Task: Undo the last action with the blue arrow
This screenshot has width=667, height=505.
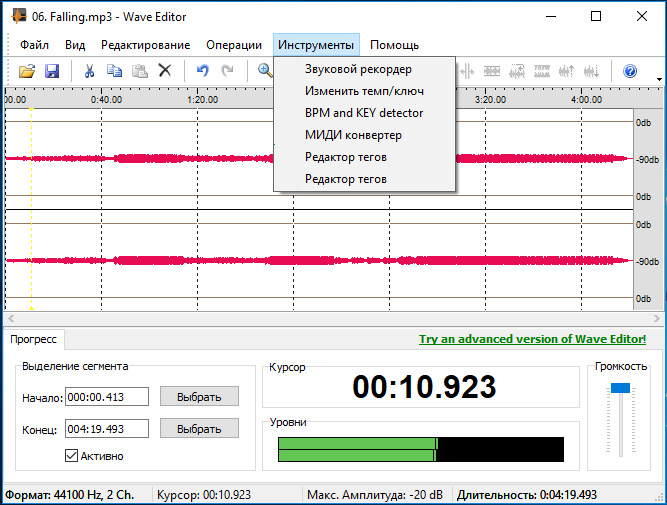Action: (x=202, y=71)
